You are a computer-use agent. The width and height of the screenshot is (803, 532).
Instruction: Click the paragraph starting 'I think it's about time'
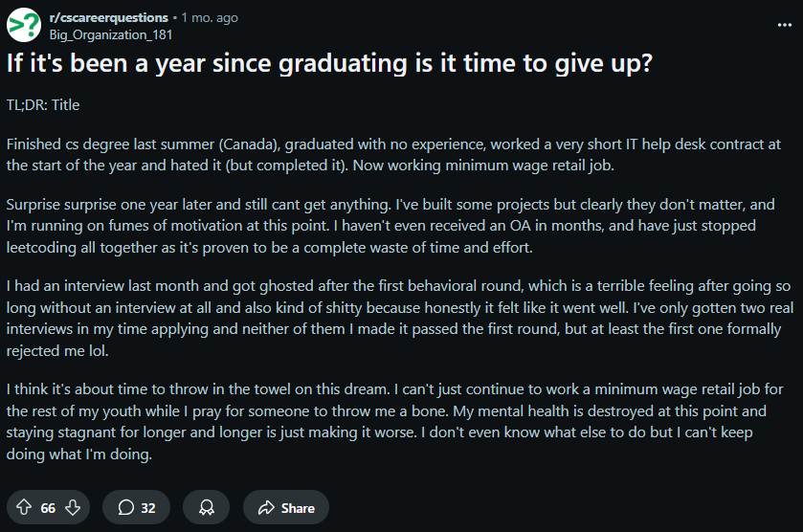click(x=394, y=421)
